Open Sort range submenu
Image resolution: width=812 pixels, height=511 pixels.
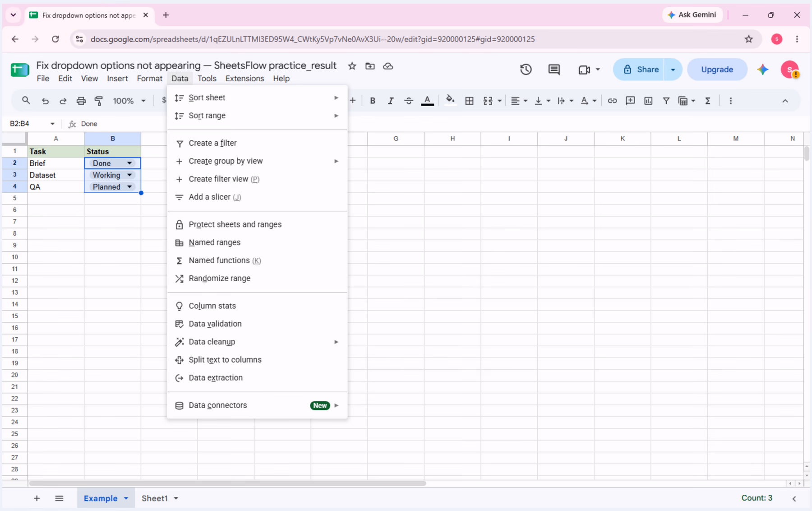(x=257, y=116)
